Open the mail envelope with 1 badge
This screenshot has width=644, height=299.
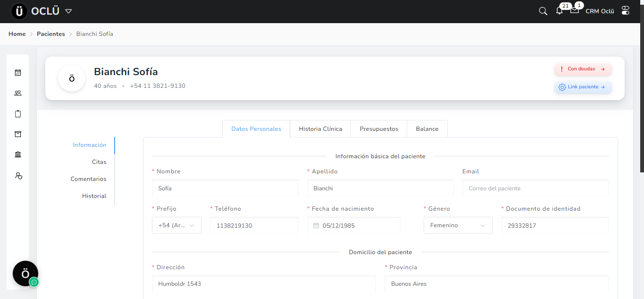[575, 10]
